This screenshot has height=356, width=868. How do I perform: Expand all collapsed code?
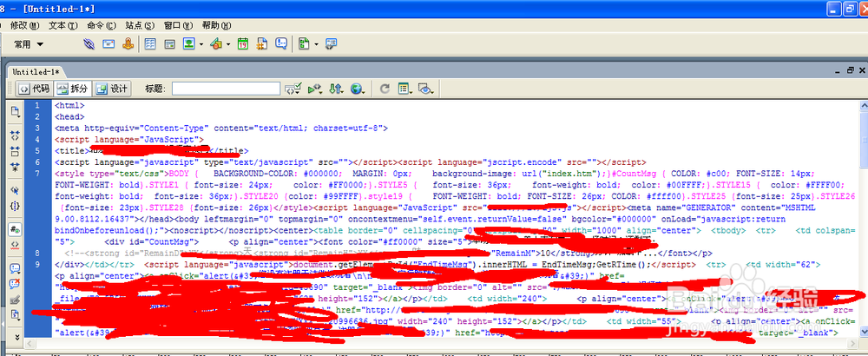(x=15, y=167)
